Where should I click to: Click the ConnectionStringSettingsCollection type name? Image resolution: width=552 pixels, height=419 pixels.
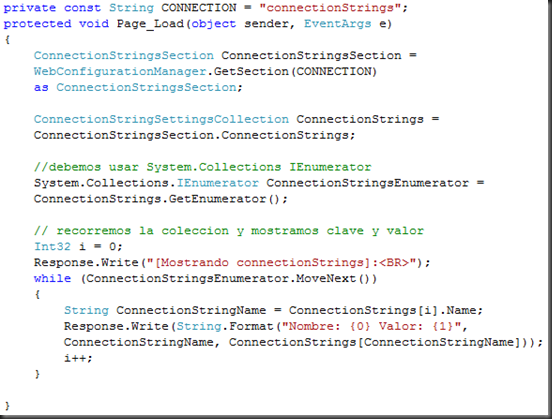pos(161,119)
